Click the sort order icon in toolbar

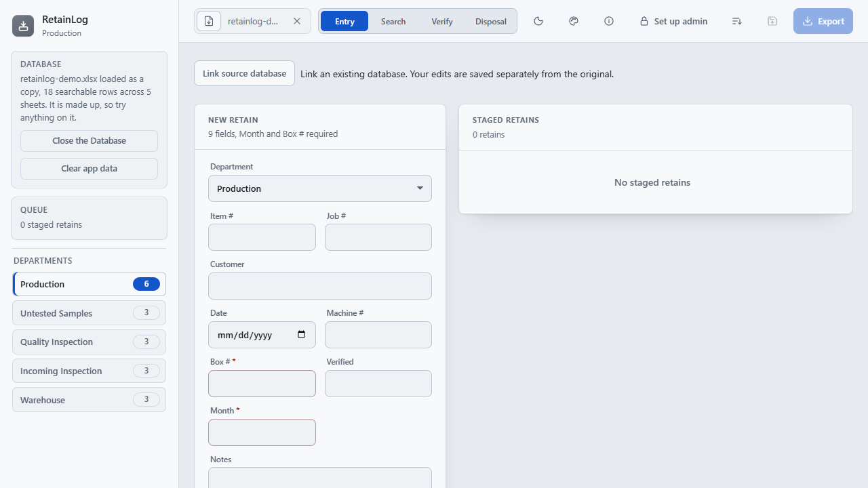tap(737, 21)
